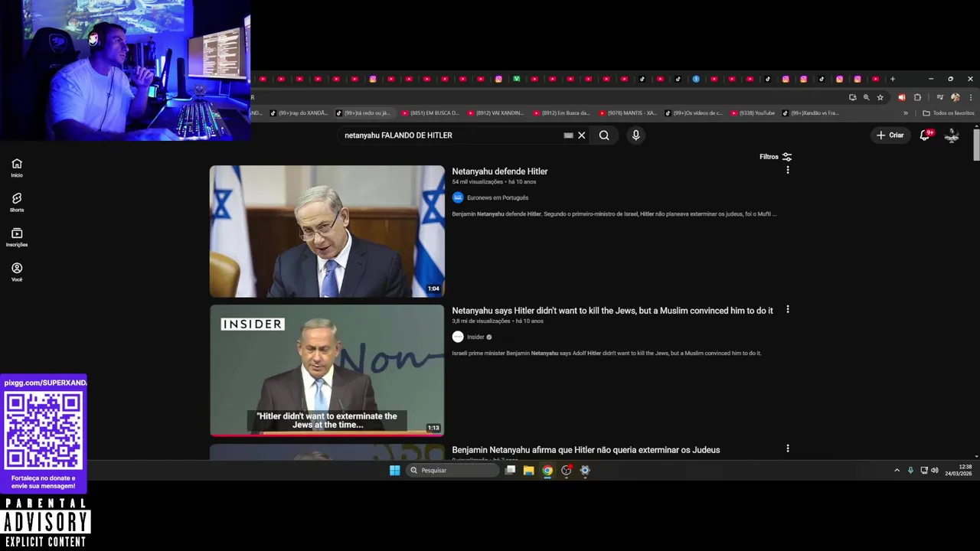Screen dimensions: 980x551
Task: Open the Inscrições sidebar icon
Action: [17, 237]
